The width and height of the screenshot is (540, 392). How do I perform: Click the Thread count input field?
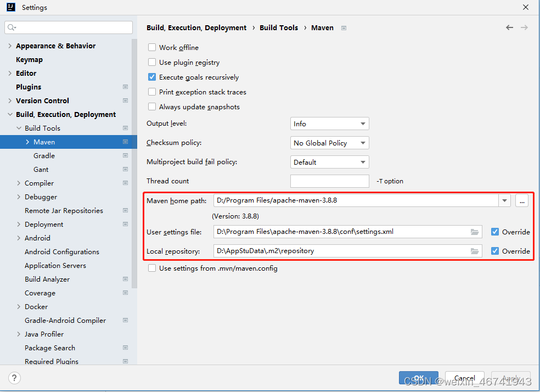click(330, 181)
